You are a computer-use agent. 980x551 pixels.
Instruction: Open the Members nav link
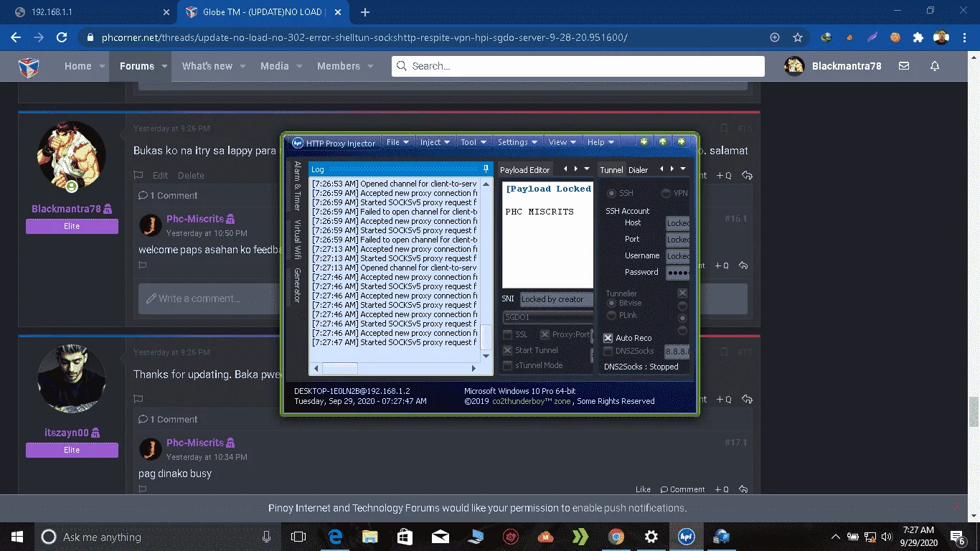point(339,66)
